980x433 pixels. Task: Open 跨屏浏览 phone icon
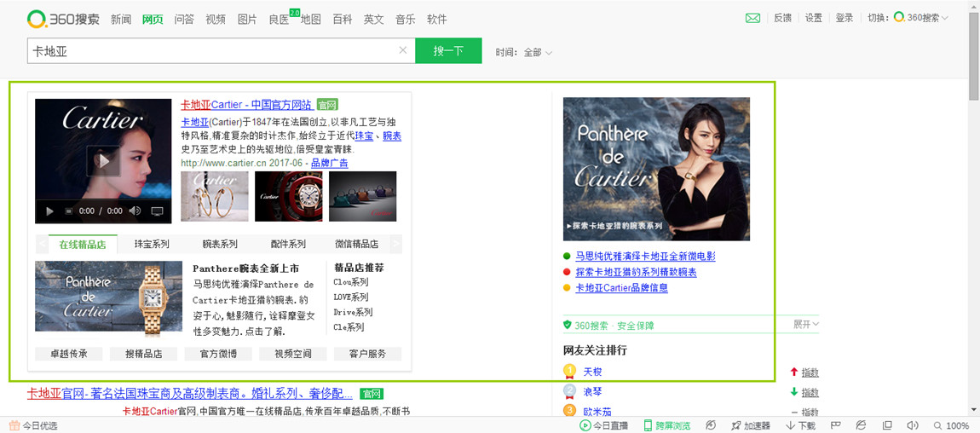pyautogui.click(x=649, y=425)
